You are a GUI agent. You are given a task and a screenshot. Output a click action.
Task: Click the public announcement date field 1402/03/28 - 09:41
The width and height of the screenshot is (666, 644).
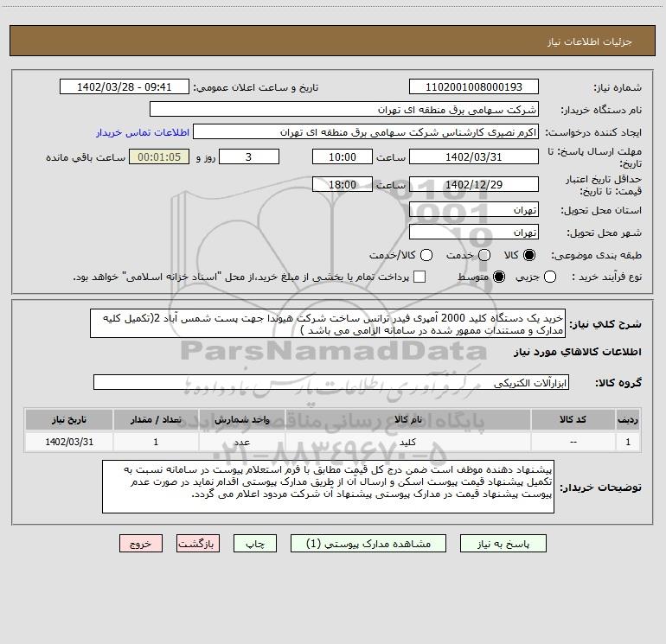tap(125, 86)
